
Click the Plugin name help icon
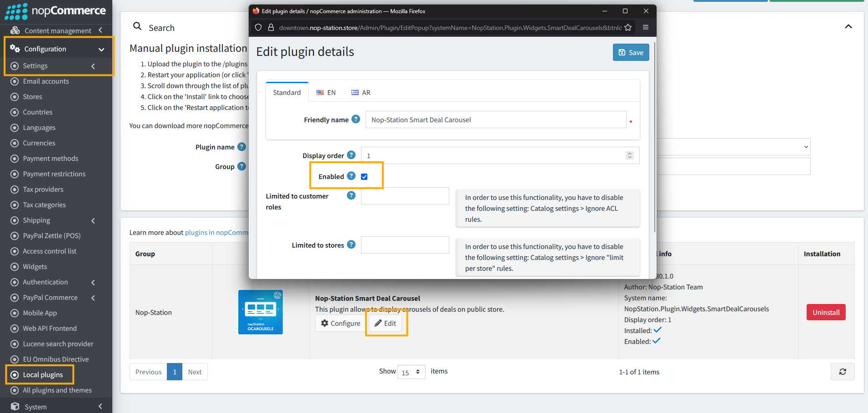point(242,147)
